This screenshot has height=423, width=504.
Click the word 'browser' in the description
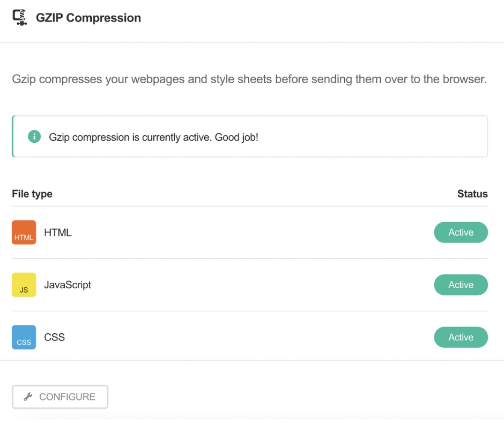(464, 79)
